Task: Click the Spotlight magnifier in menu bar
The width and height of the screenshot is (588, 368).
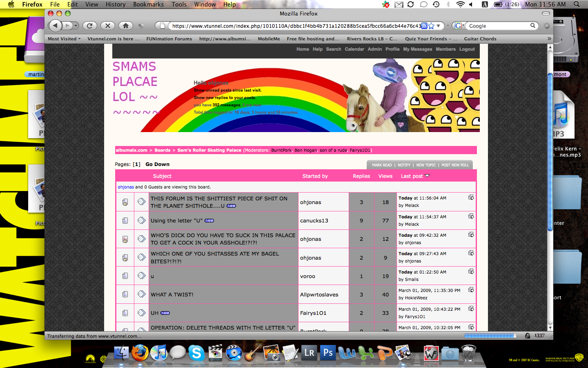Action: pyautogui.click(x=577, y=4)
